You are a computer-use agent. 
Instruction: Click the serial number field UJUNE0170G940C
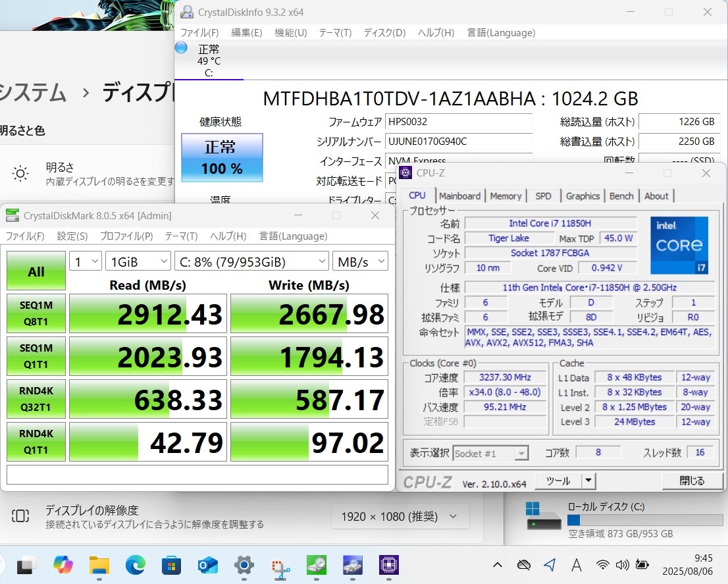(x=459, y=141)
